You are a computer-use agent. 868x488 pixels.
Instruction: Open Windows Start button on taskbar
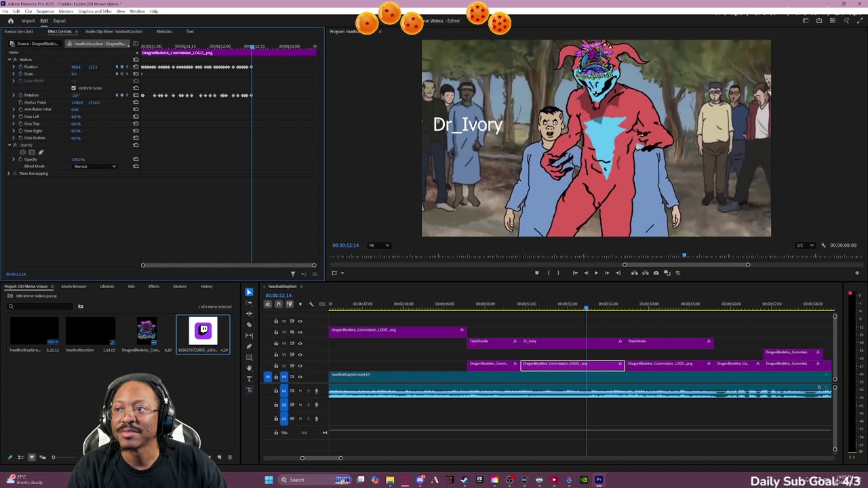pyautogui.click(x=269, y=480)
